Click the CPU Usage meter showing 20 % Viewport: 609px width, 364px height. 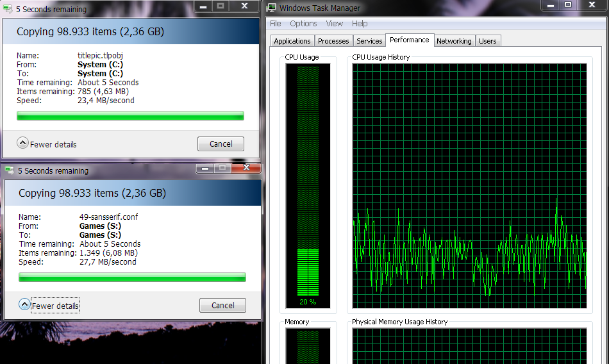[308, 186]
